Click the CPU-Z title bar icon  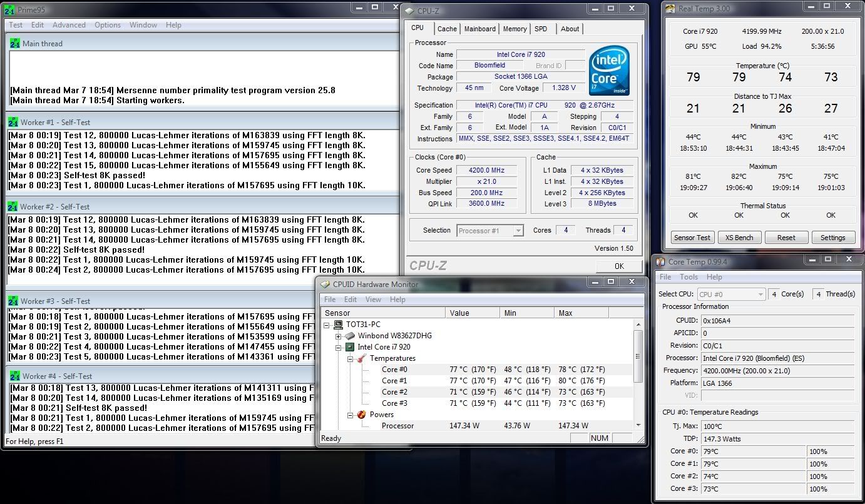(x=409, y=10)
